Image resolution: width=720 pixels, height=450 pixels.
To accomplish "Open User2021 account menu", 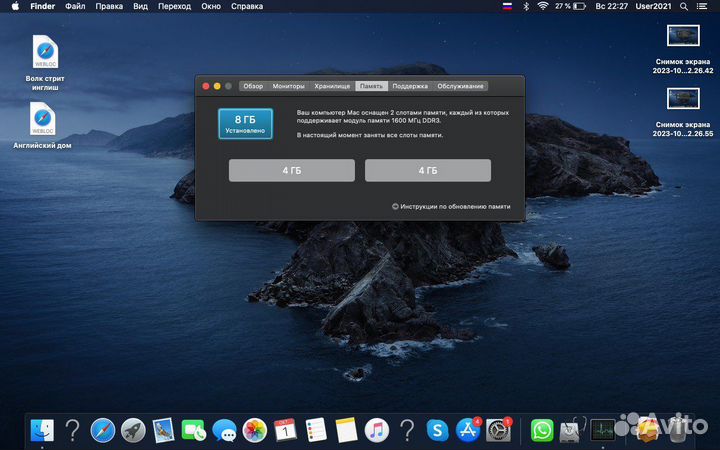I will [x=653, y=6].
